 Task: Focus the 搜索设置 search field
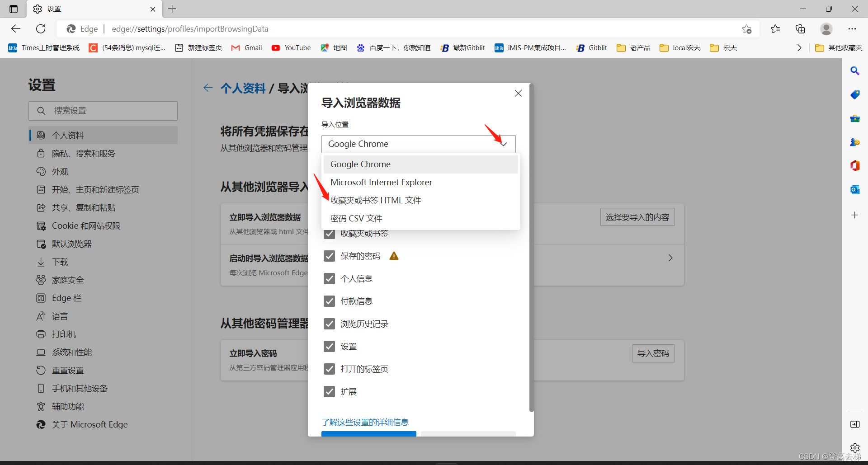pos(103,111)
